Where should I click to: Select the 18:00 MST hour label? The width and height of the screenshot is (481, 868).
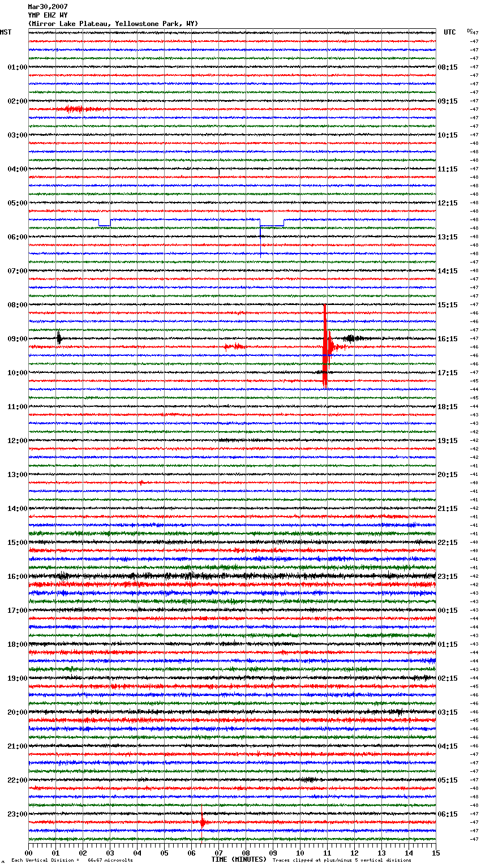(18, 644)
